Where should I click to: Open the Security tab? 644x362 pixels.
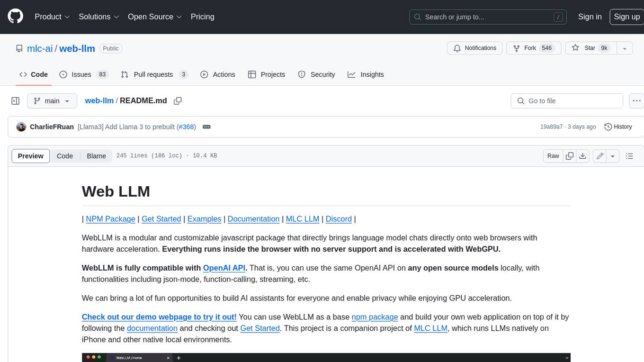coord(316,74)
